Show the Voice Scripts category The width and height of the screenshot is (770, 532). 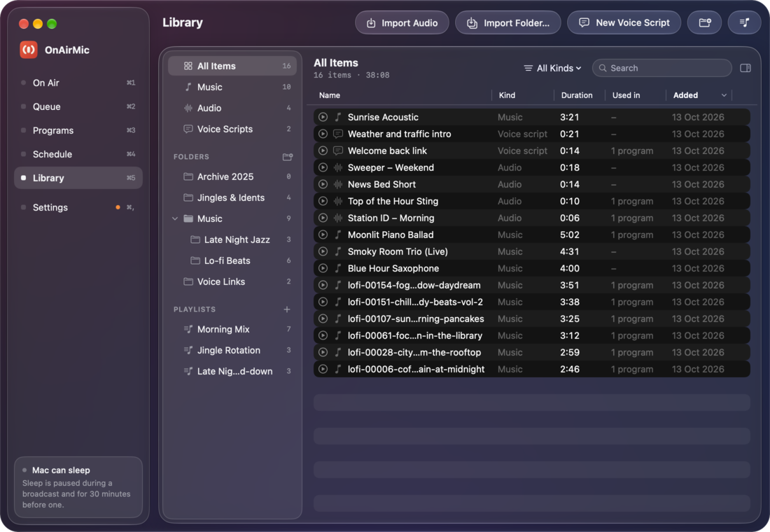click(x=232, y=129)
